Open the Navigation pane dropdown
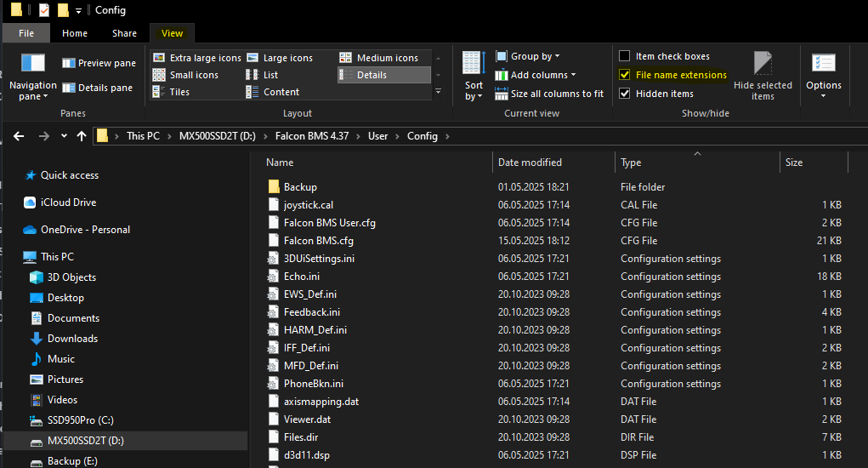The image size is (868, 468). (x=32, y=77)
